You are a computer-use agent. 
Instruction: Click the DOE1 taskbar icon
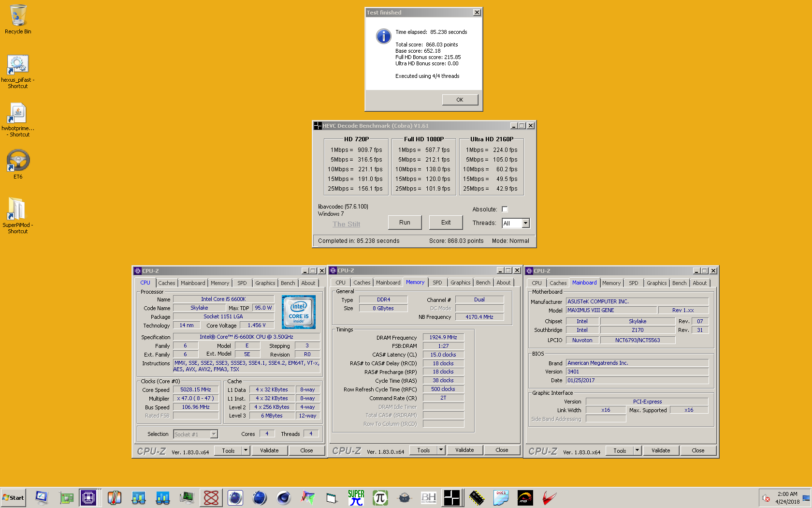[x=501, y=498]
